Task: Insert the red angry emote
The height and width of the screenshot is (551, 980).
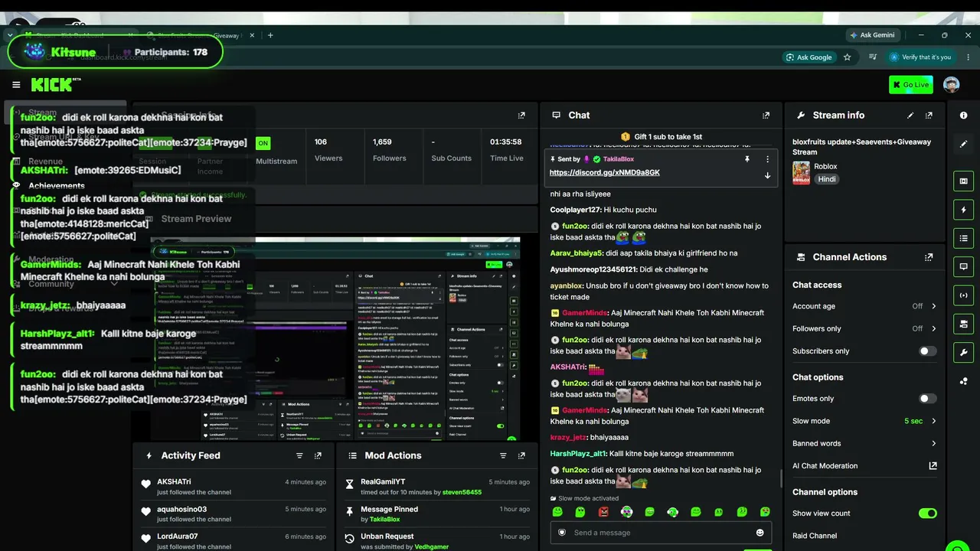Action: (x=603, y=512)
